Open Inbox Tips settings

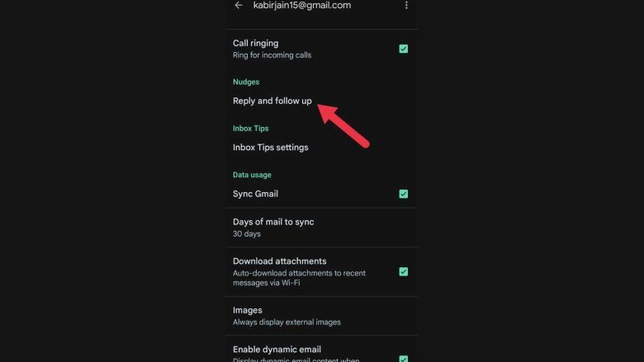322,147
